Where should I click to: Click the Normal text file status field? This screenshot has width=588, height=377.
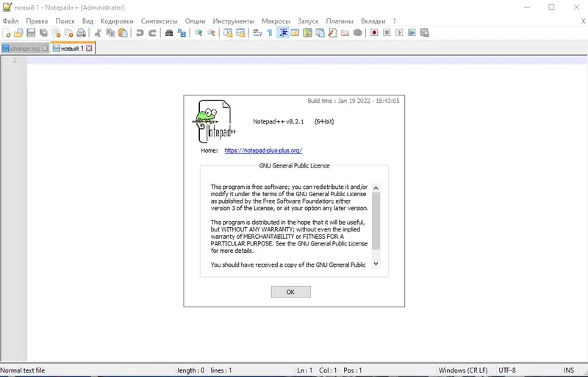[x=87, y=370]
